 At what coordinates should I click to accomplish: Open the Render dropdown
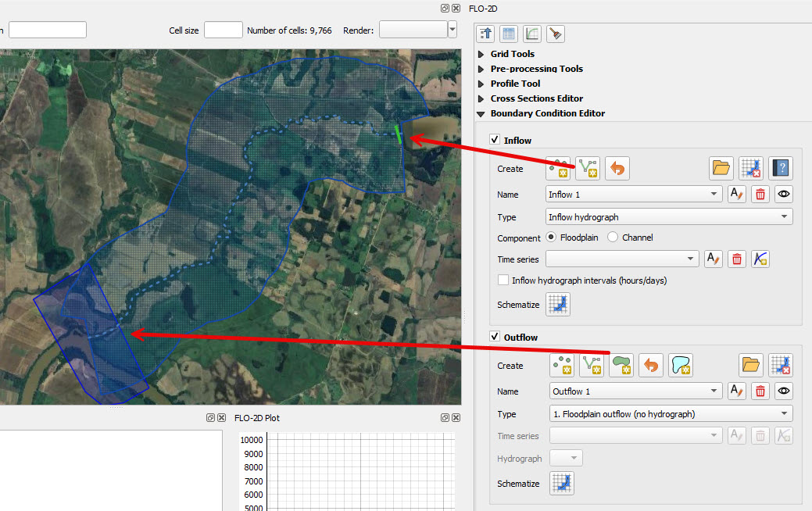pos(452,30)
